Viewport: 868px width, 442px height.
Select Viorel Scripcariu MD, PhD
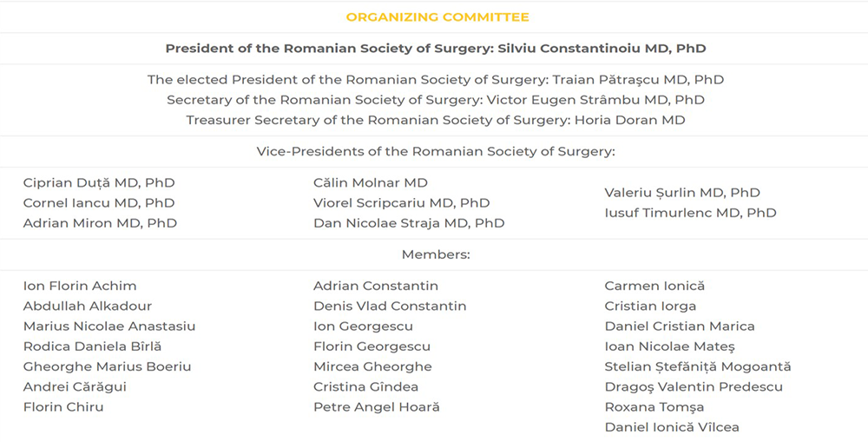tap(401, 203)
